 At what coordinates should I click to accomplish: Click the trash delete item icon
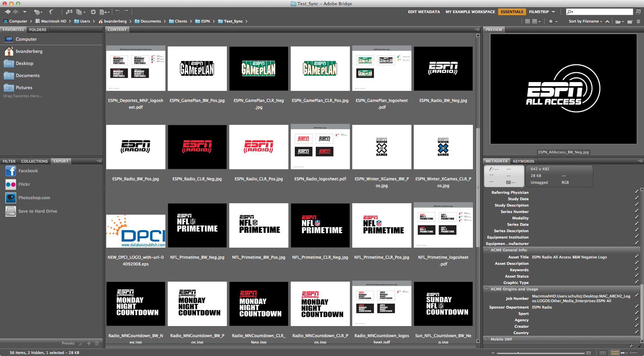(638, 21)
